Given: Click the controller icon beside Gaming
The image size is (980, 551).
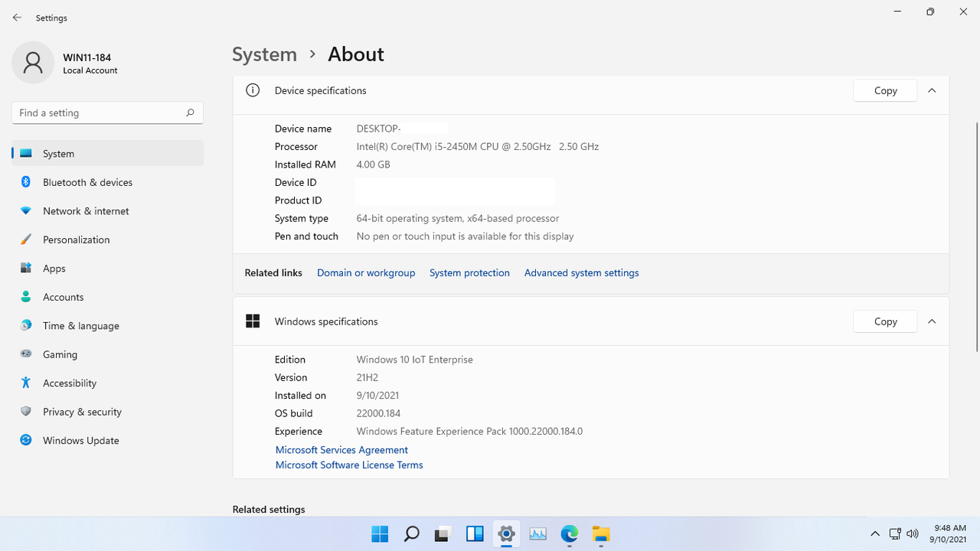Looking at the screenshot, I should (26, 354).
